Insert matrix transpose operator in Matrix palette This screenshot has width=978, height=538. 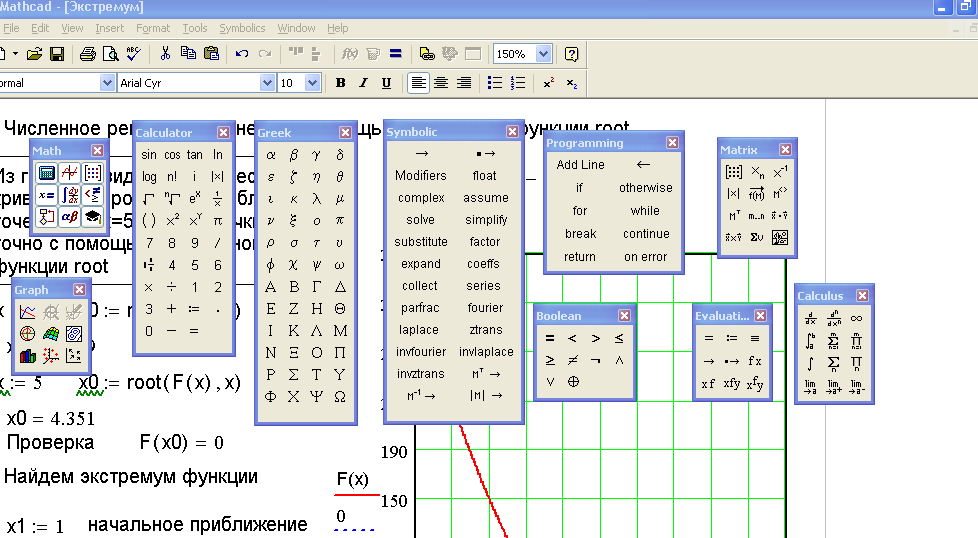pos(734,216)
